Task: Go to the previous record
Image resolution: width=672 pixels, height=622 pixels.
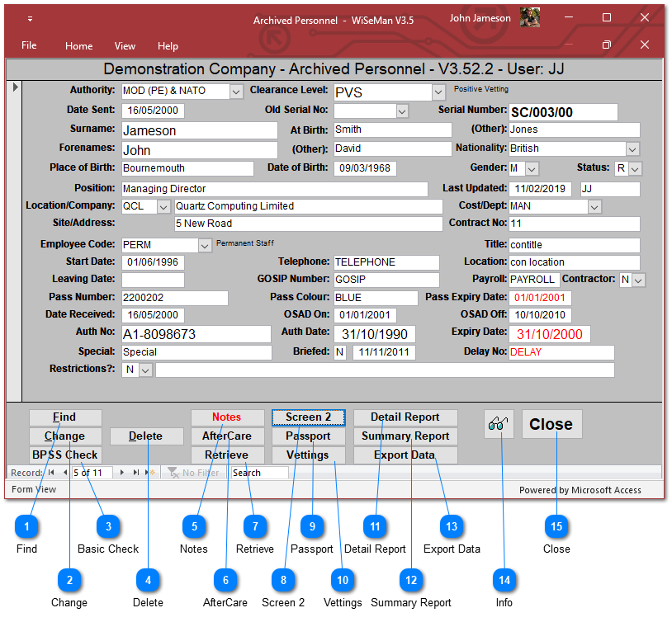Action: point(64,473)
